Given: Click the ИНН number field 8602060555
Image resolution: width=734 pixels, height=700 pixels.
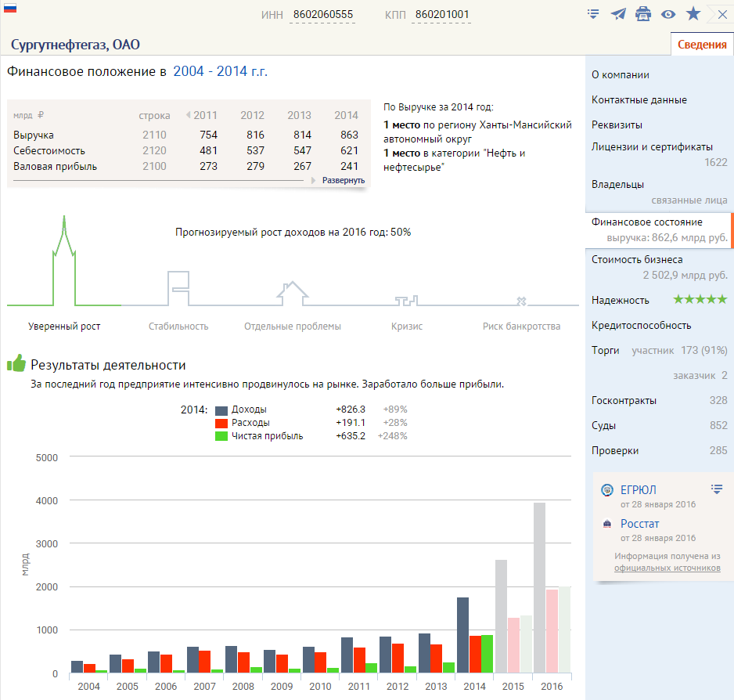Looking at the screenshot, I should point(323,15).
